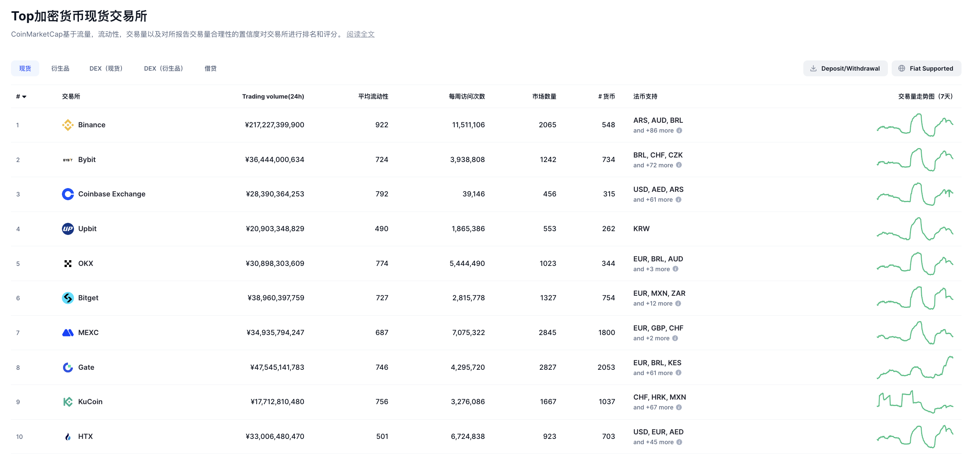
Task: Click the OKX logo icon
Action: 68,263
